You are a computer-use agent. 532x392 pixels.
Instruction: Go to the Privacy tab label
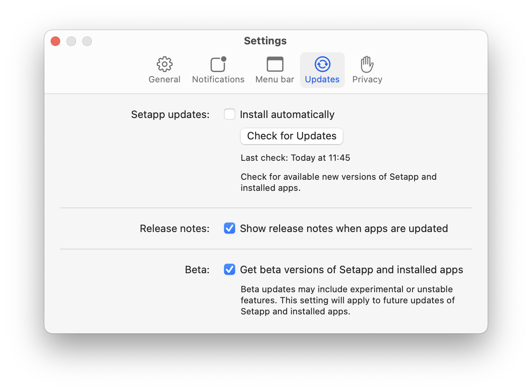[x=367, y=80]
